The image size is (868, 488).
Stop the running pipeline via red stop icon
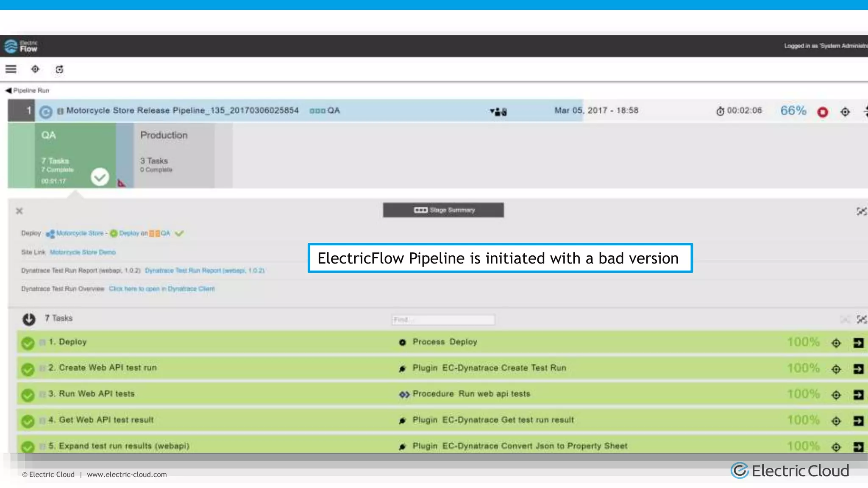tap(823, 112)
